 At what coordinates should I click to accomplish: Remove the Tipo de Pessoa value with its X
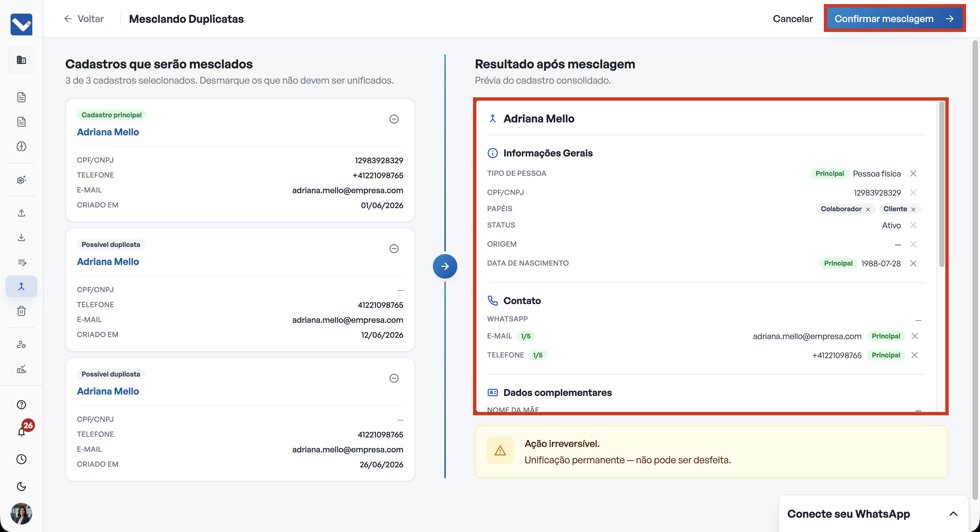(913, 173)
